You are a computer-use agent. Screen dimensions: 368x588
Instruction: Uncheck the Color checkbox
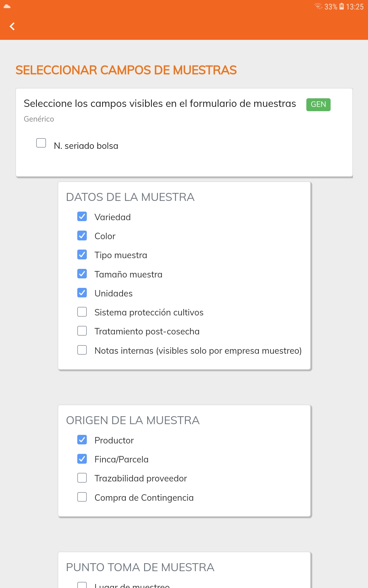(82, 236)
